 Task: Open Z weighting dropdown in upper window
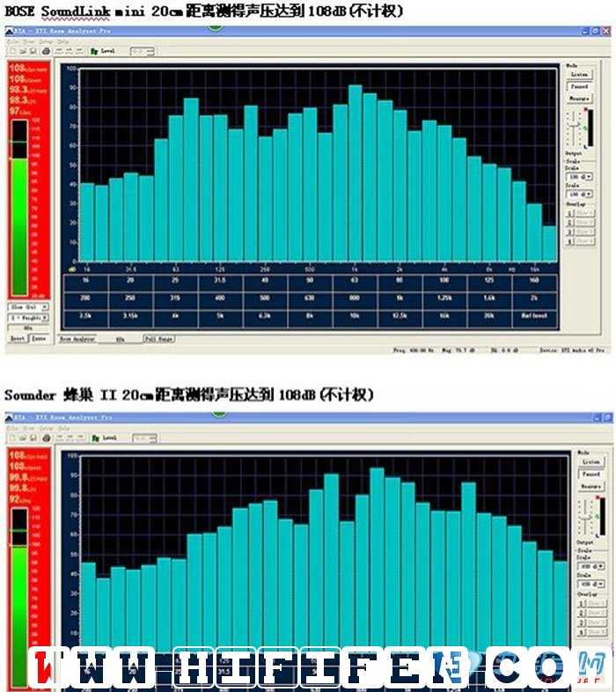(28, 318)
